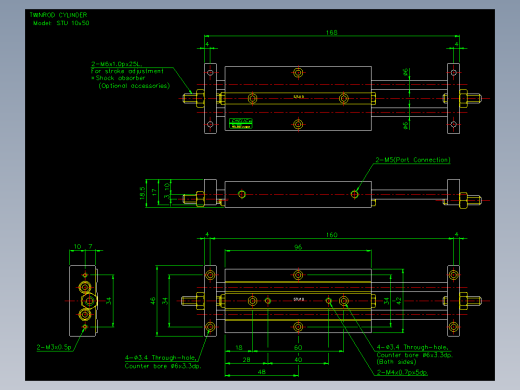Select the 42 vertical dimension

pos(399,301)
